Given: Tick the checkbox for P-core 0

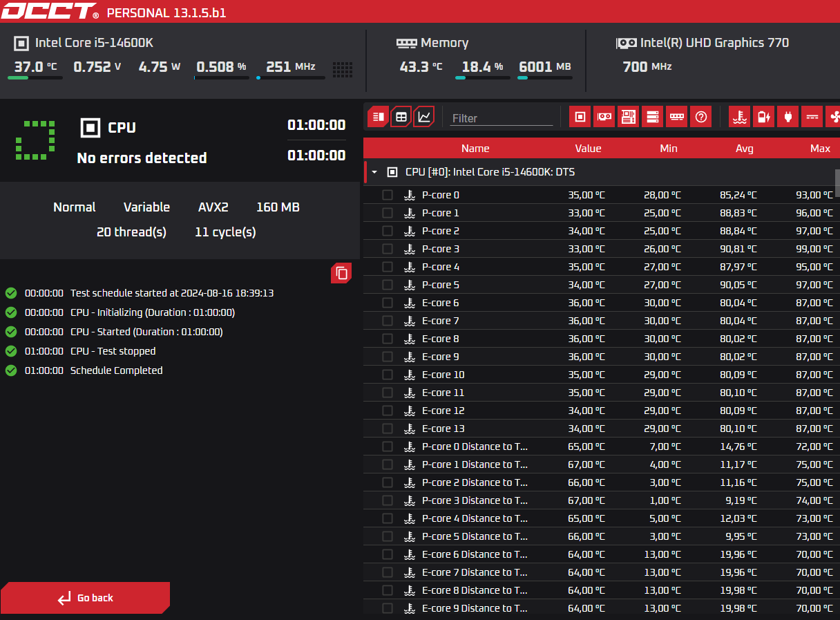Looking at the screenshot, I should pos(388,195).
